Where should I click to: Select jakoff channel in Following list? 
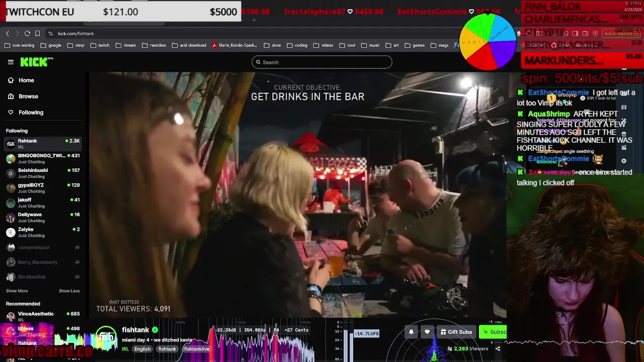tap(43, 203)
